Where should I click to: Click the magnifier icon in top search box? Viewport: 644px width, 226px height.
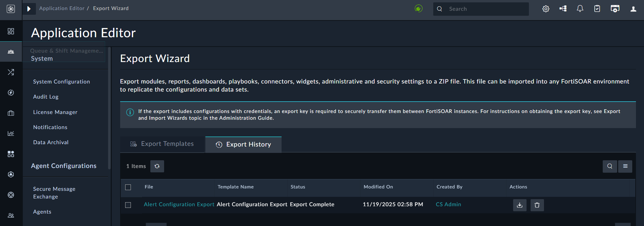point(440,9)
